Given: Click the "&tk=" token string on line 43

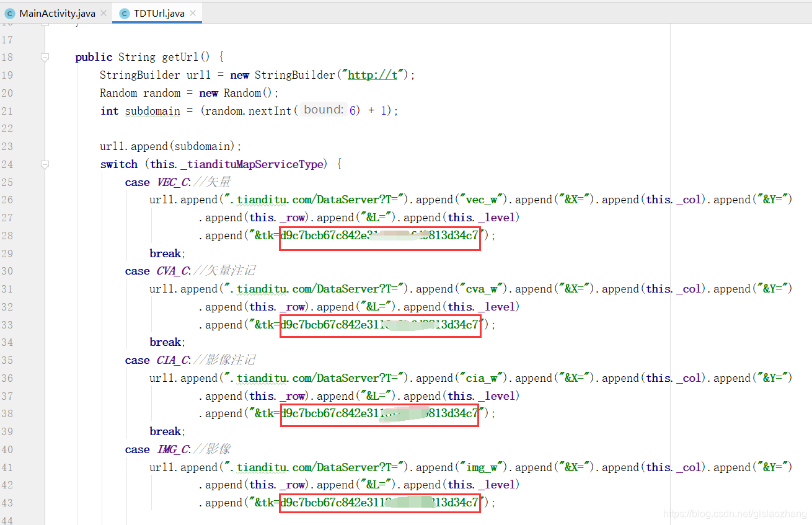Looking at the screenshot, I should (366, 503).
